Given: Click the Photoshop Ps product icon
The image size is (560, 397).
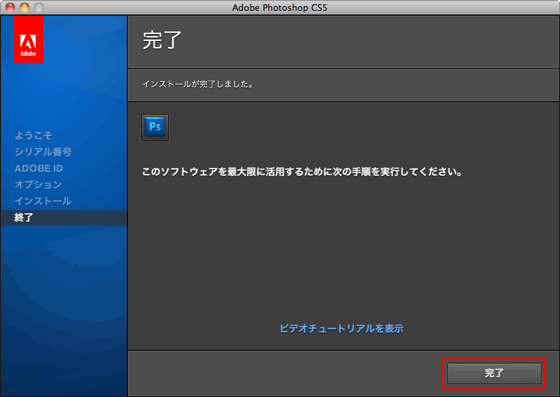Looking at the screenshot, I should (155, 127).
